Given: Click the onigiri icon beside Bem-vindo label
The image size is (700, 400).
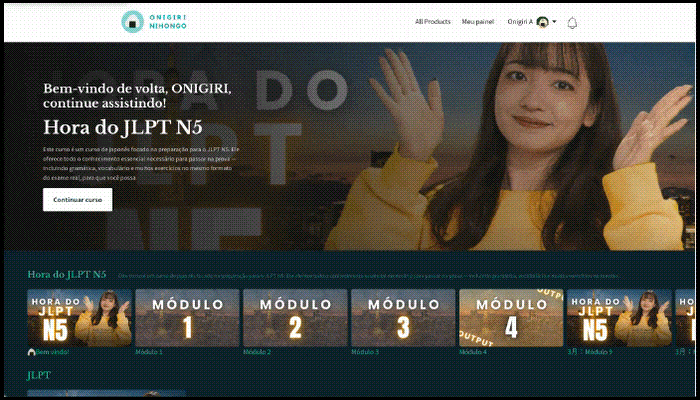Looking at the screenshot, I should click(31, 352).
